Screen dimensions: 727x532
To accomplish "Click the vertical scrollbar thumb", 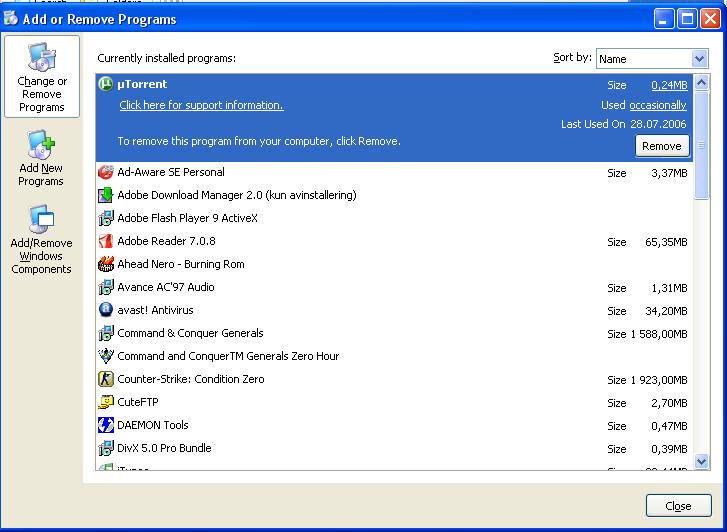I will [x=701, y=145].
